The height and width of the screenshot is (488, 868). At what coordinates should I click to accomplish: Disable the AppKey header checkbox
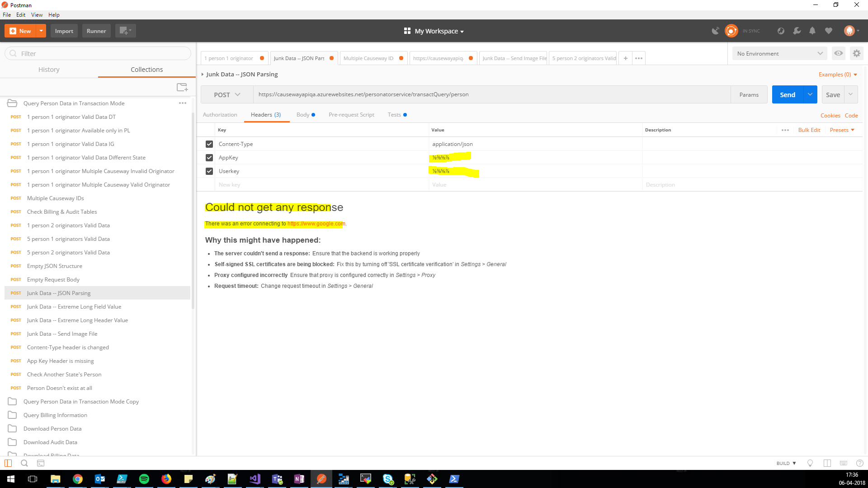(209, 157)
